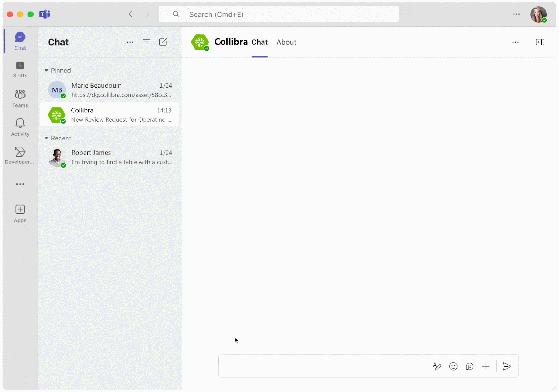Image resolution: width=559 pixels, height=392 pixels.
Task: Open Teams from the sidebar
Action: [20, 99]
